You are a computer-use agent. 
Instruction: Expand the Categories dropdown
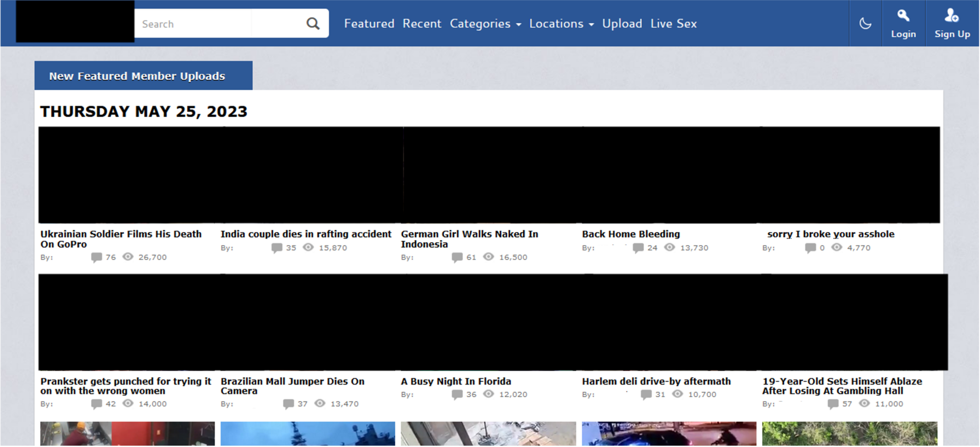(x=485, y=23)
